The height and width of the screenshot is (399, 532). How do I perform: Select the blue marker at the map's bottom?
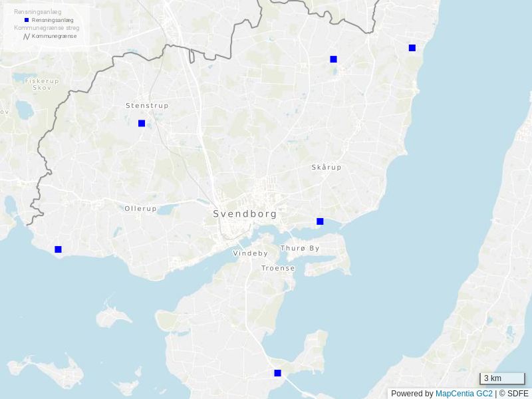click(x=277, y=373)
